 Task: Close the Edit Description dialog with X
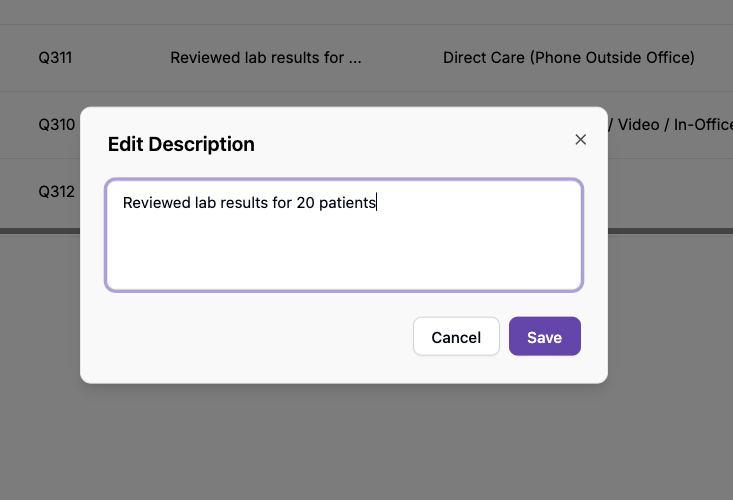pyautogui.click(x=580, y=140)
